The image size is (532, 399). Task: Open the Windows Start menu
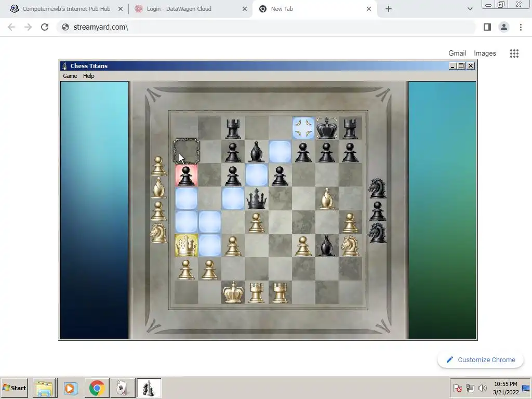point(14,388)
